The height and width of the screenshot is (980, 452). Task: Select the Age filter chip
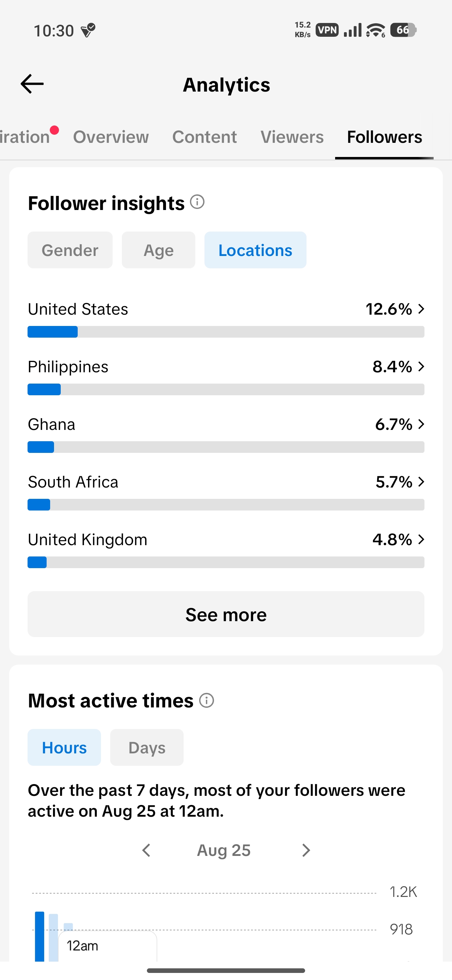[159, 250]
